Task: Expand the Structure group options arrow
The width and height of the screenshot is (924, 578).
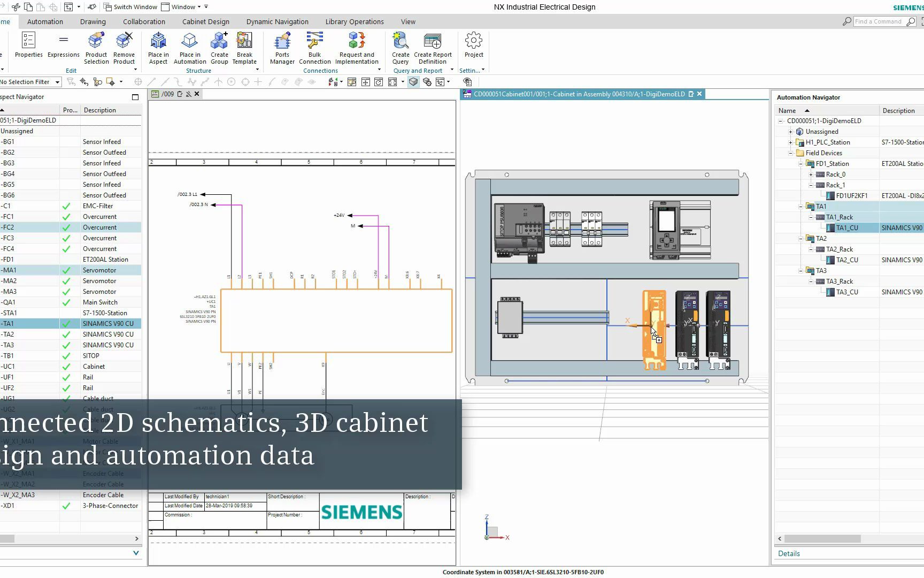Action: pos(257,70)
